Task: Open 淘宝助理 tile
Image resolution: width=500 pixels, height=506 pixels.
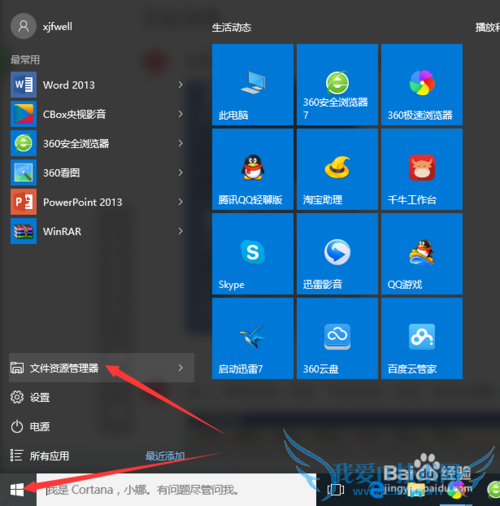Action: click(337, 169)
